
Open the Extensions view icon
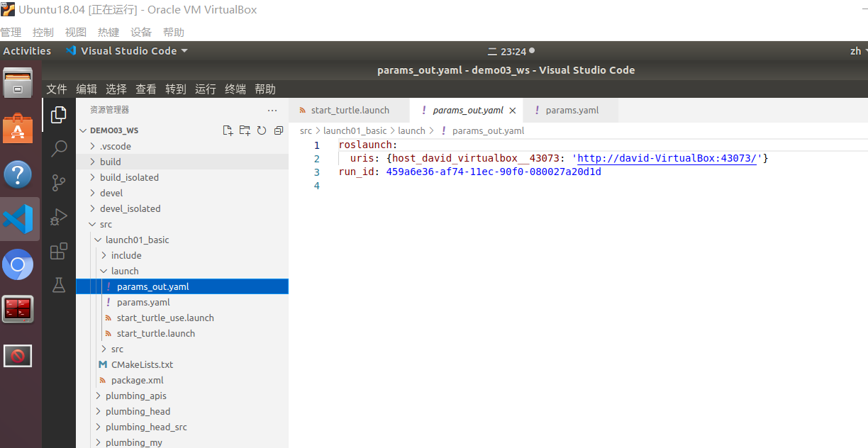pos(59,251)
